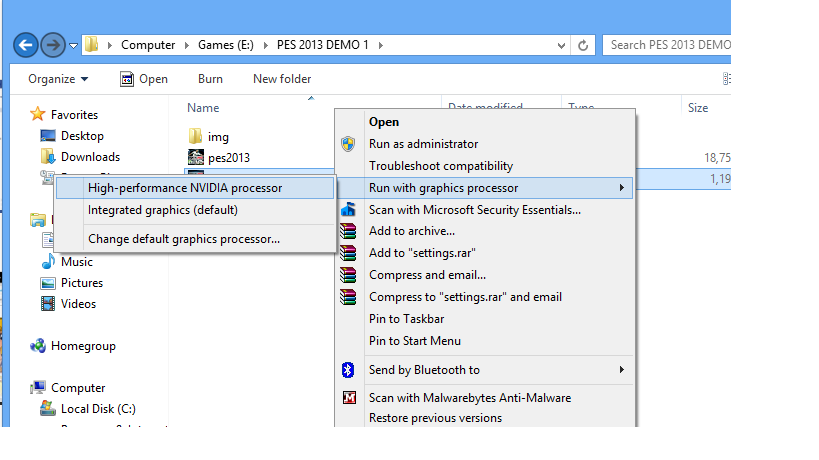Click the Music note icon

tap(48, 261)
